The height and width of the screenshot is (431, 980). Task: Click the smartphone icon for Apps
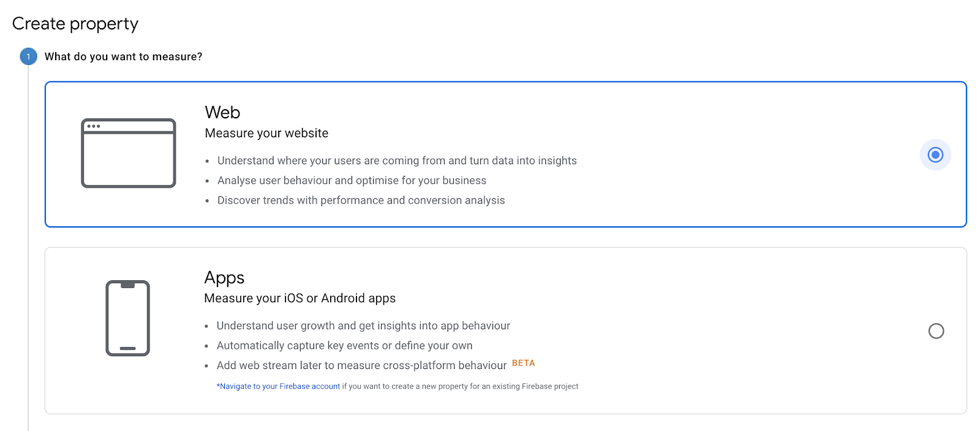pos(127,318)
